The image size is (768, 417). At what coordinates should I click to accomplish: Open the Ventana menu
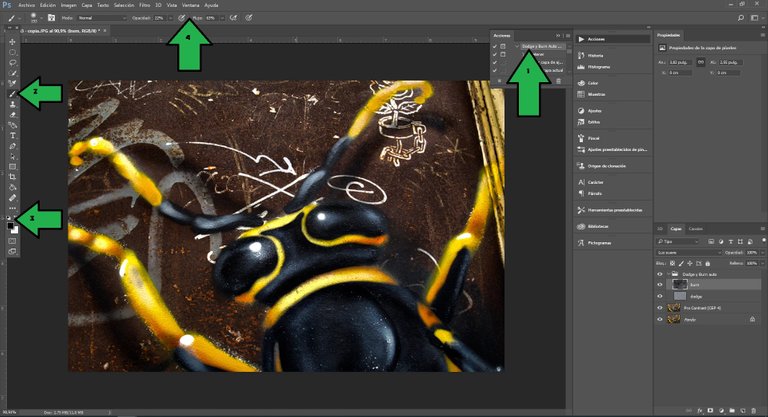coord(191,5)
